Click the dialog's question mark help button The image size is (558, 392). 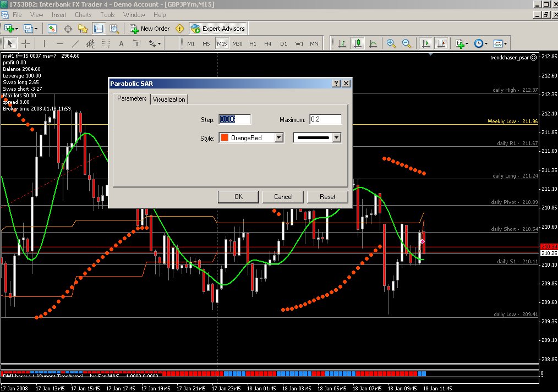point(336,84)
